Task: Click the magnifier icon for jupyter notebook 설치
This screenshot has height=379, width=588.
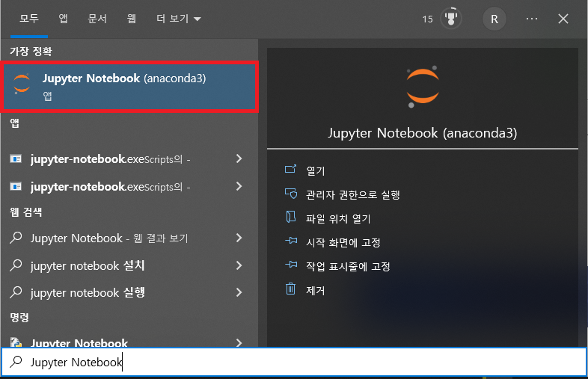Action: tap(16, 265)
